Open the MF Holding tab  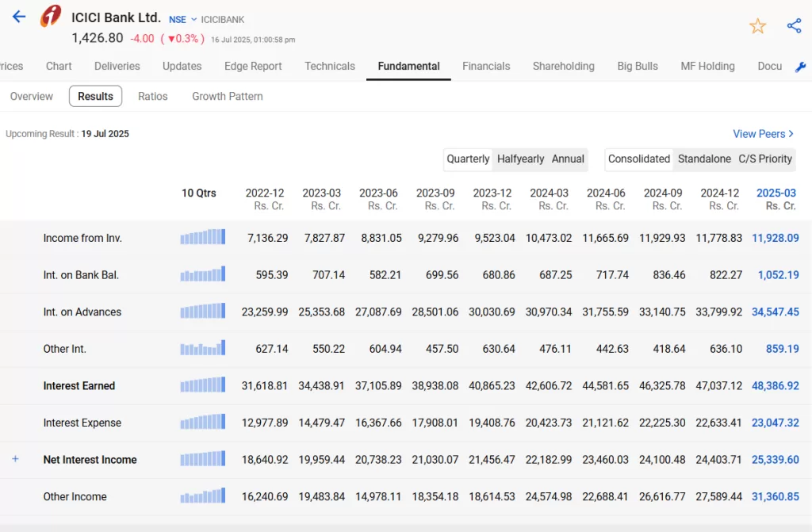tap(708, 67)
